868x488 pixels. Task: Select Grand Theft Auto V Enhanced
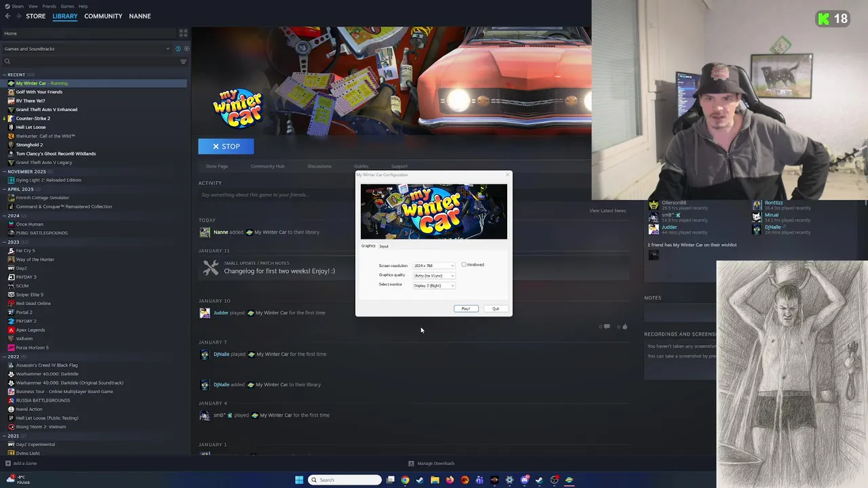pos(47,110)
